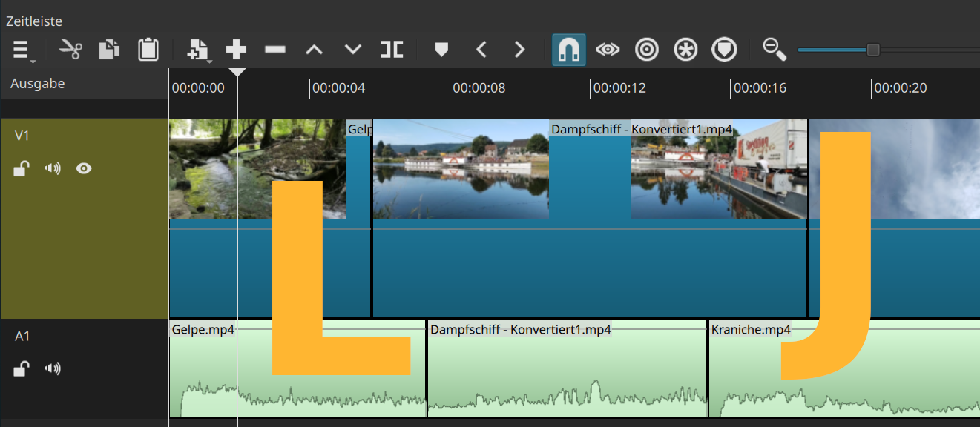Hide track V1 using its eye icon
This screenshot has width=980, height=427.
tap(84, 168)
